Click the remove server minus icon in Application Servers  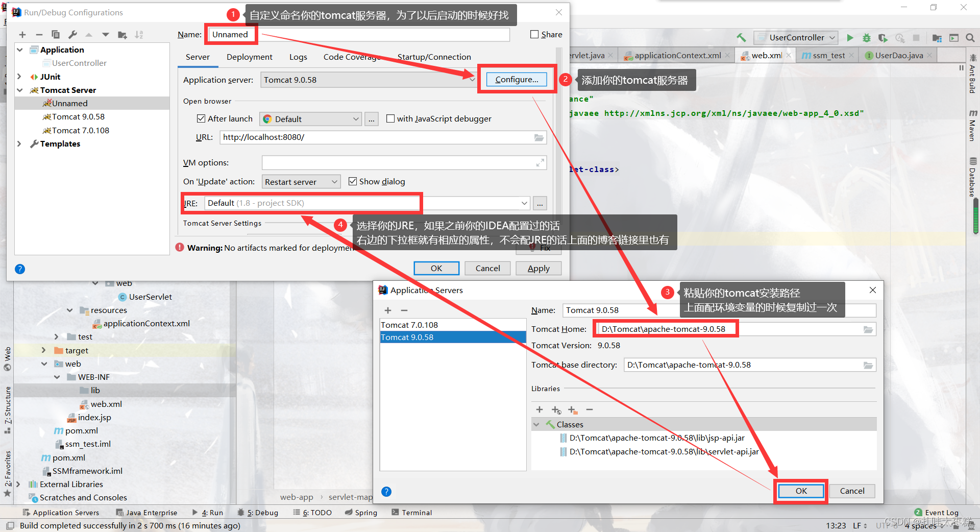click(404, 310)
